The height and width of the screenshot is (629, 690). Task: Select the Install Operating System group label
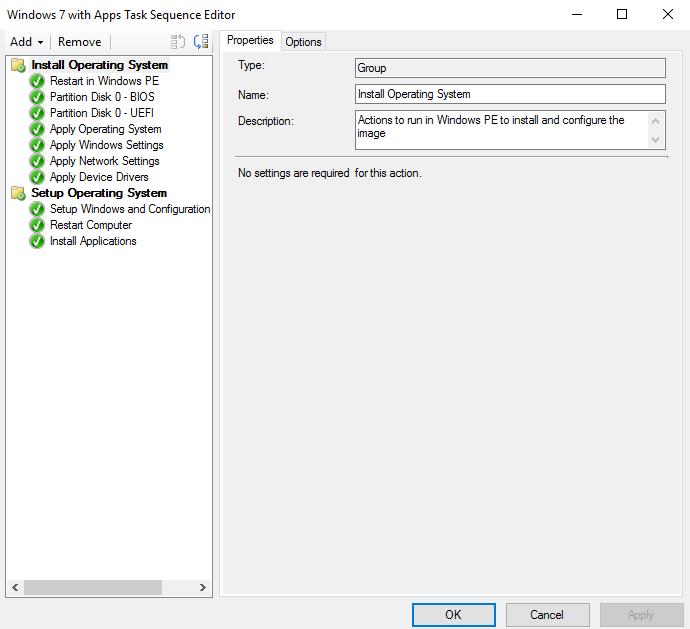[x=99, y=65]
